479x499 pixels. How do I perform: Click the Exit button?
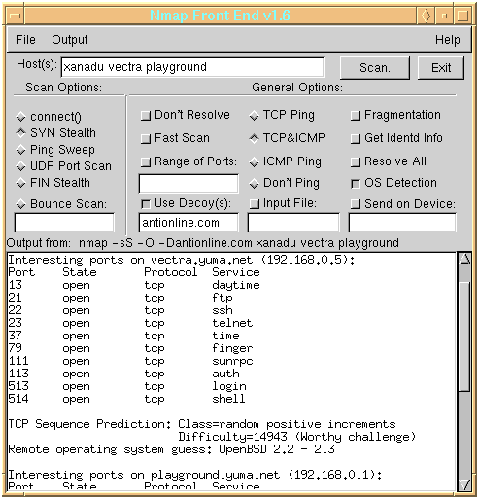pyautogui.click(x=441, y=68)
